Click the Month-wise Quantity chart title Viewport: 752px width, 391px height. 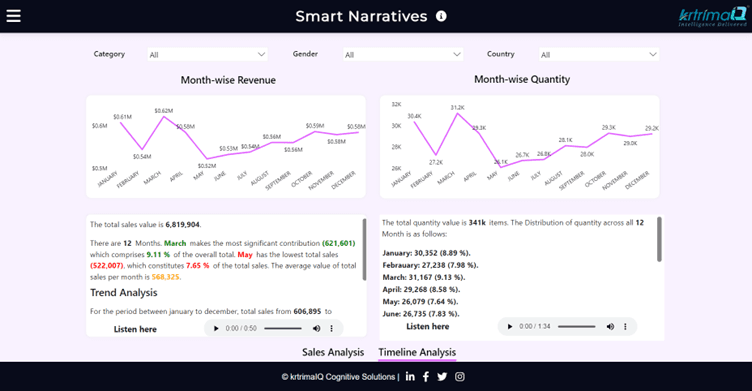[x=522, y=79]
